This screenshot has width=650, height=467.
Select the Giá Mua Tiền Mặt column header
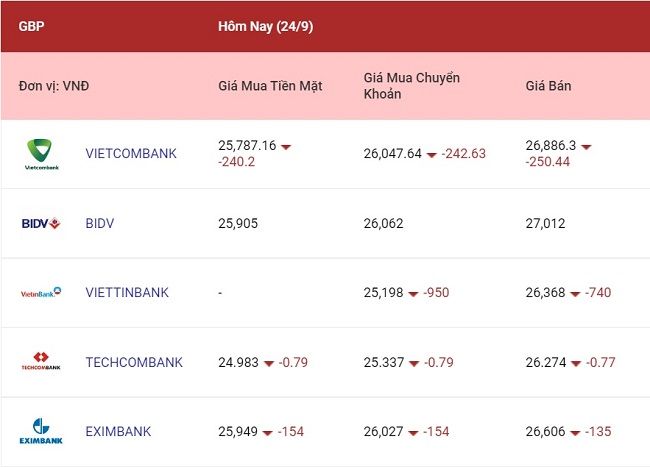coord(270,86)
